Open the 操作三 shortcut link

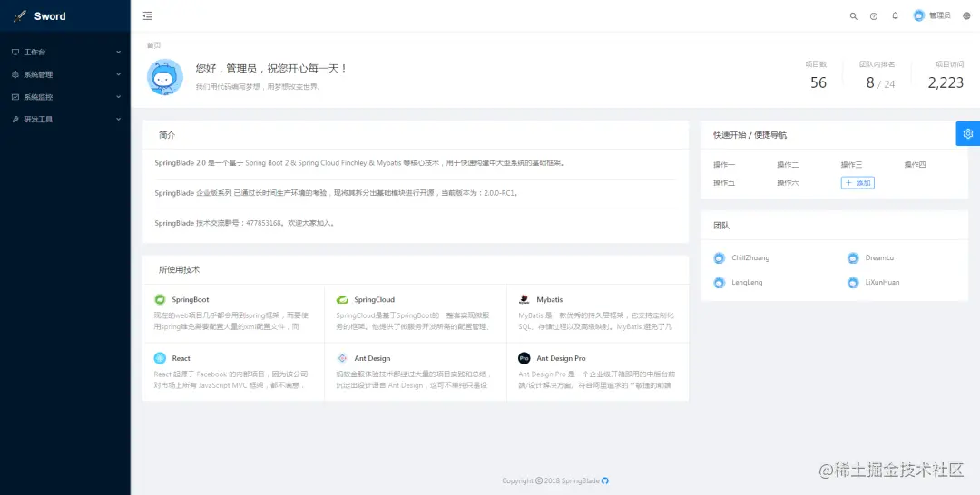tap(852, 165)
